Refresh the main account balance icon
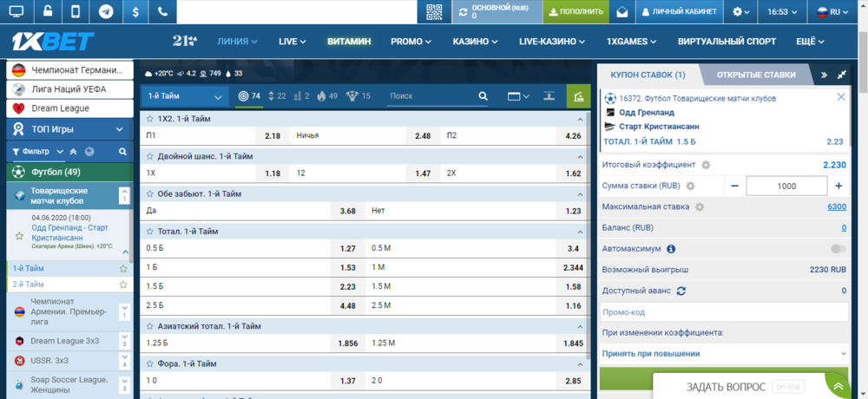Screen dimensions: 868x399 pos(464,11)
